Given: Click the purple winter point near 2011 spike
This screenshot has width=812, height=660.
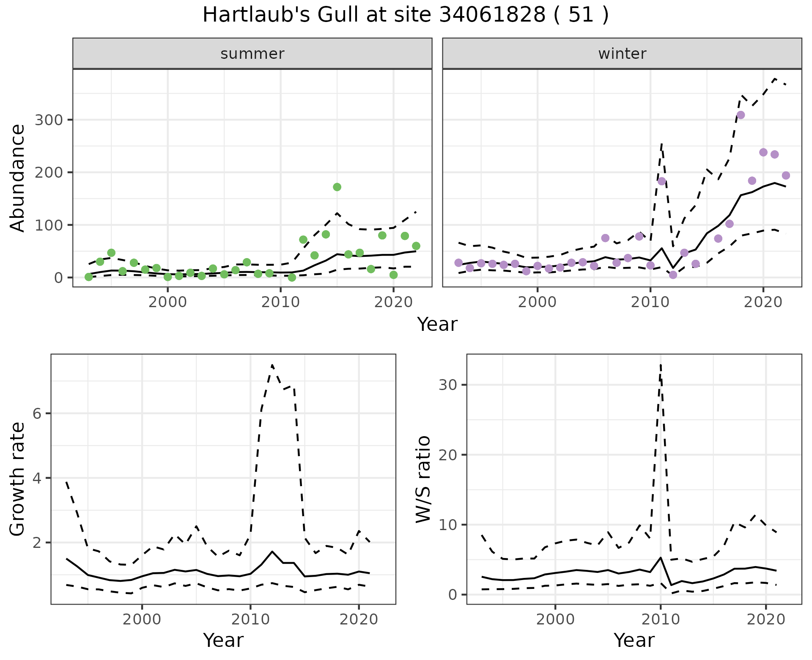Looking at the screenshot, I should pos(662,181).
